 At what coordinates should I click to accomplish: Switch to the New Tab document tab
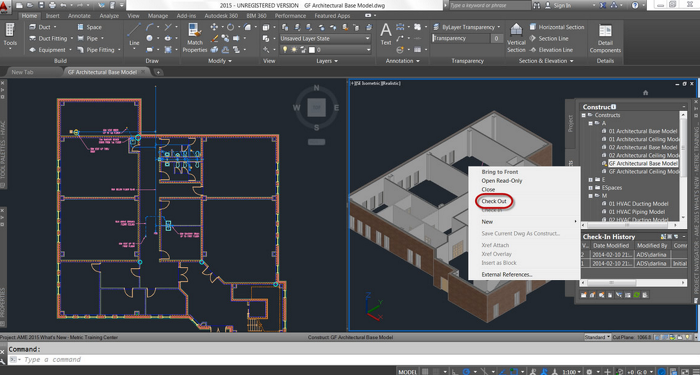tap(22, 72)
